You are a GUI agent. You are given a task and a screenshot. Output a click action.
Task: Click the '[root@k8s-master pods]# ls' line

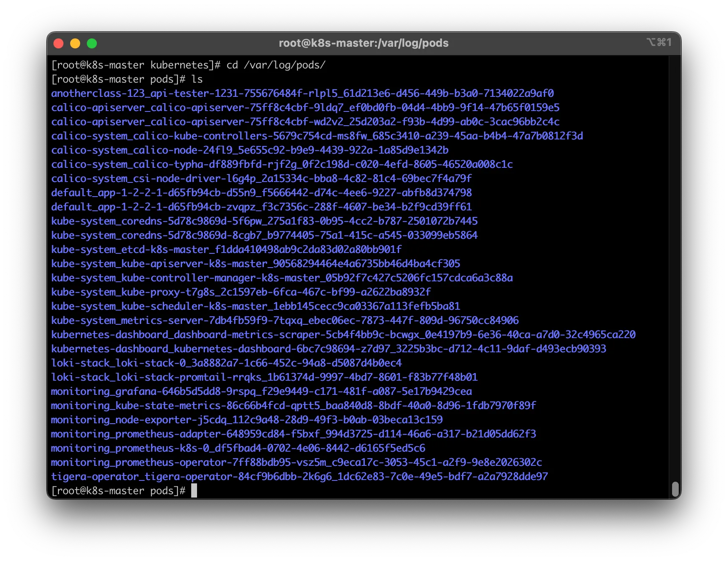point(127,79)
